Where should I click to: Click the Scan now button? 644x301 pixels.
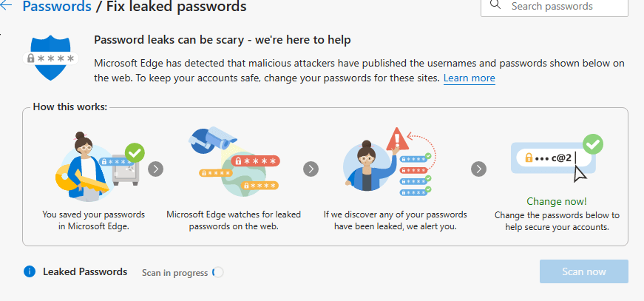click(583, 271)
